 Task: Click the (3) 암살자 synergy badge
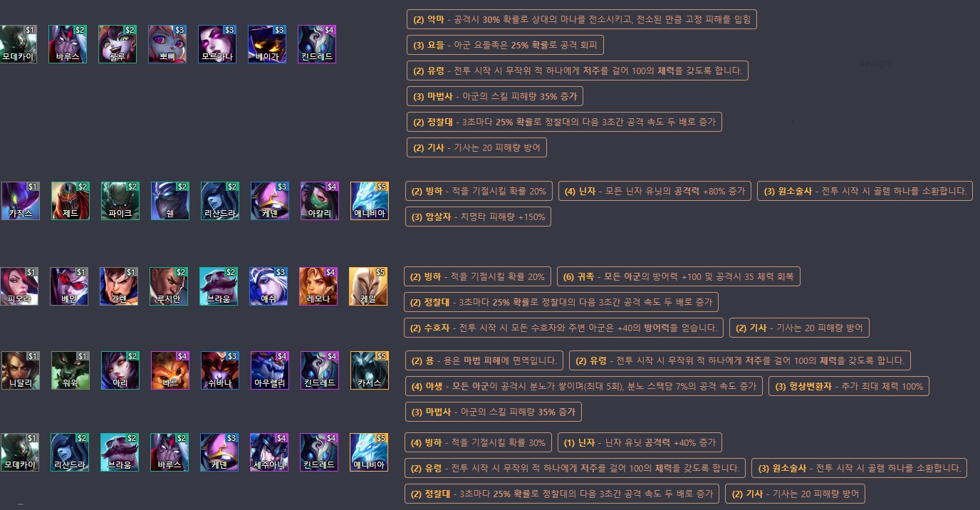point(478,216)
